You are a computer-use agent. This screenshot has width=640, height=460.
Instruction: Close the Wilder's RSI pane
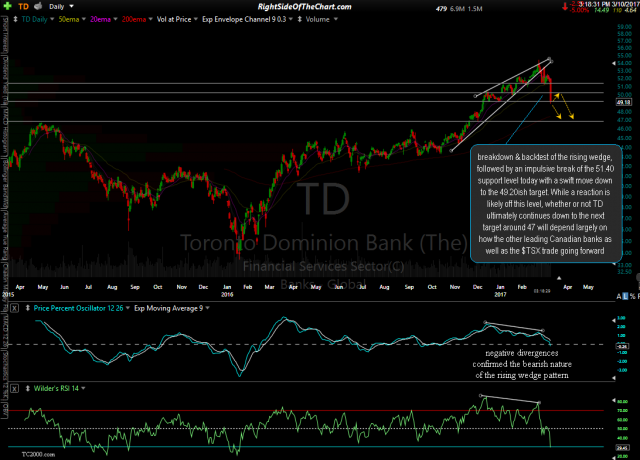pos(14,388)
